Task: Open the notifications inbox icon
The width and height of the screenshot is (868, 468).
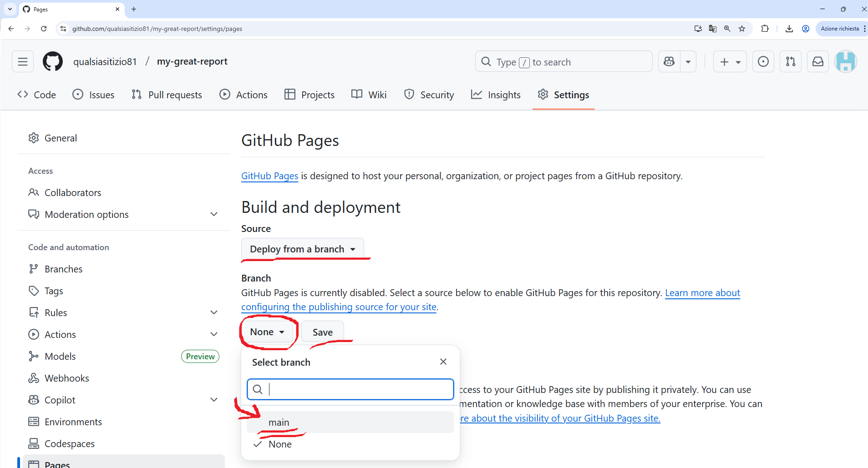Action: click(x=818, y=61)
